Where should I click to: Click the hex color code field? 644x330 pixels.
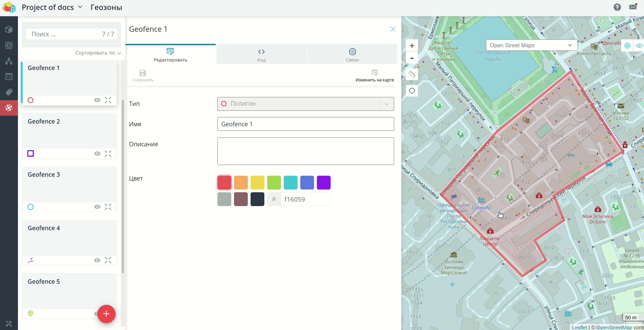pyautogui.click(x=306, y=199)
